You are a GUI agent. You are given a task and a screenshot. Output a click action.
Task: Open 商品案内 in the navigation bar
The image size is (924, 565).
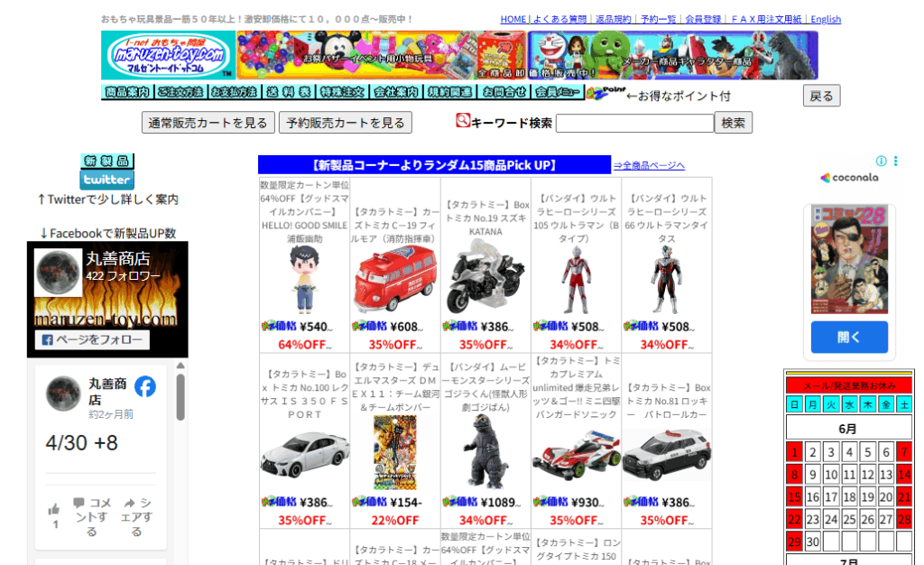126,92
